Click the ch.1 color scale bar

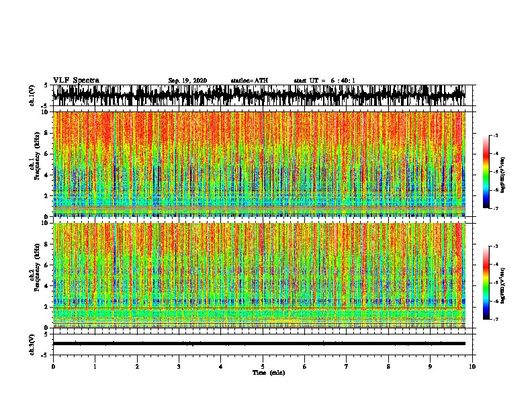click(486, 172)
